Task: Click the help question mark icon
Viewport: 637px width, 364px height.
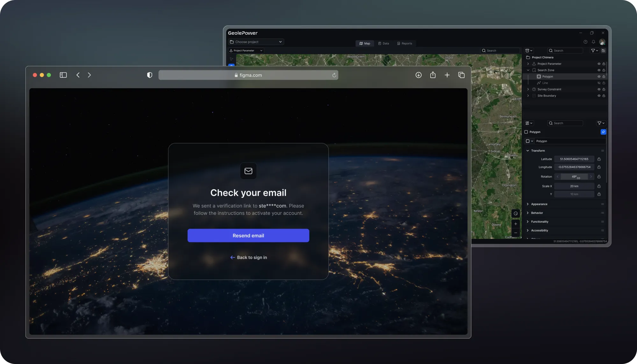Action: coord(585,42)
